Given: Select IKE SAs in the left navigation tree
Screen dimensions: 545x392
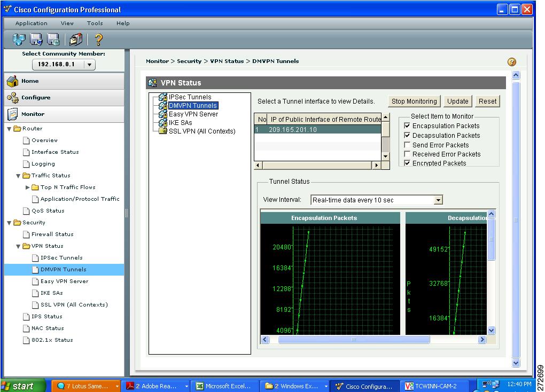Looking at the screenshot, I should (52, 293).
